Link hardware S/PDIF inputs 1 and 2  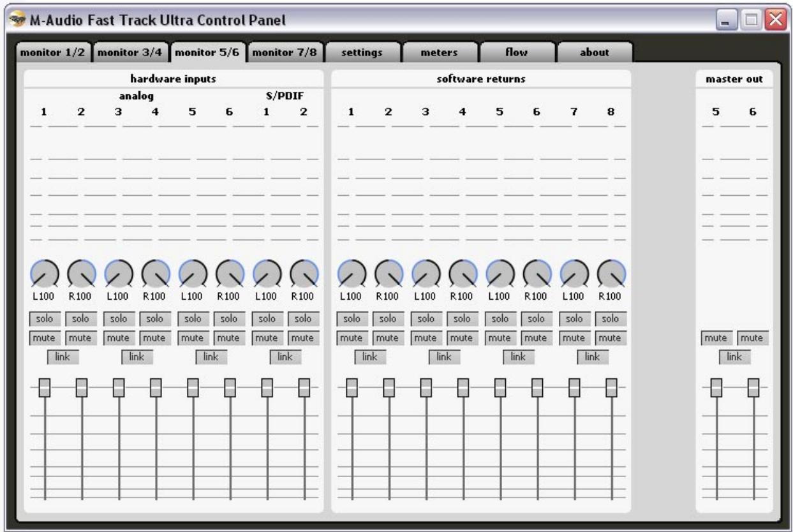click(x=285, y=357)
